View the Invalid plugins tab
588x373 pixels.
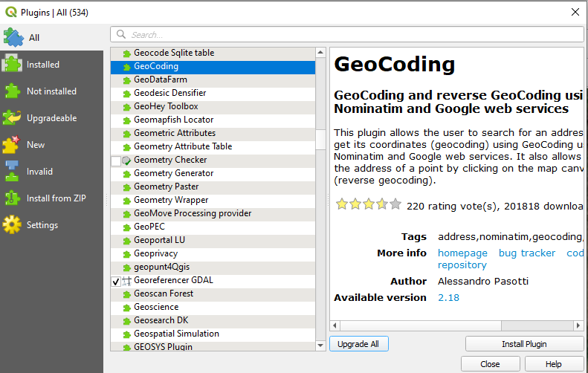point(51,172)
